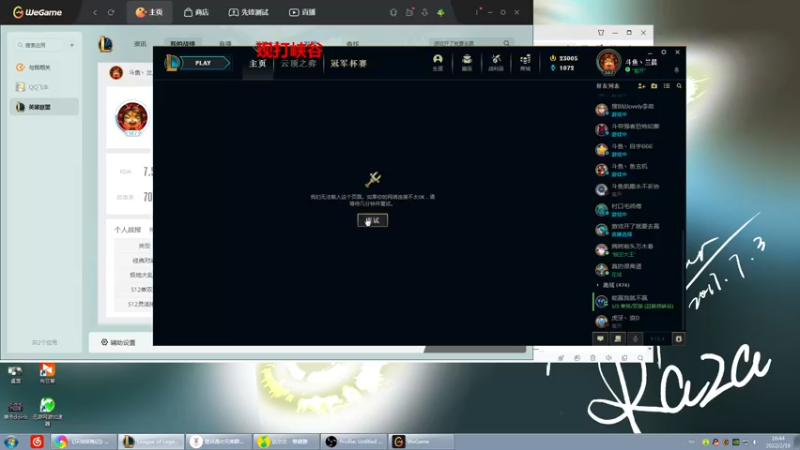Open WeGame 商店 tab
Image resolution: width=800 pixels, height=450 pixels.
pos(196,12)
